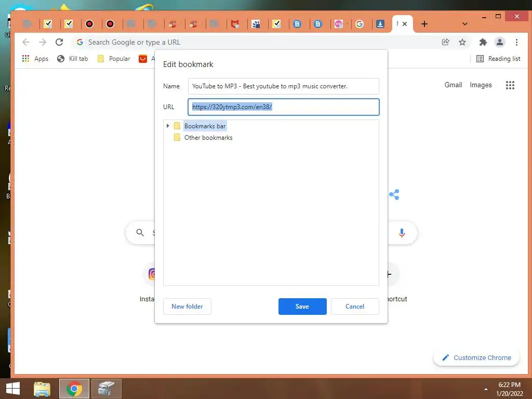Image resolution: width=532 pixels, height=399 pixels.
Task: Switch to the McAfee red shield tab
Action: (235, 24)
